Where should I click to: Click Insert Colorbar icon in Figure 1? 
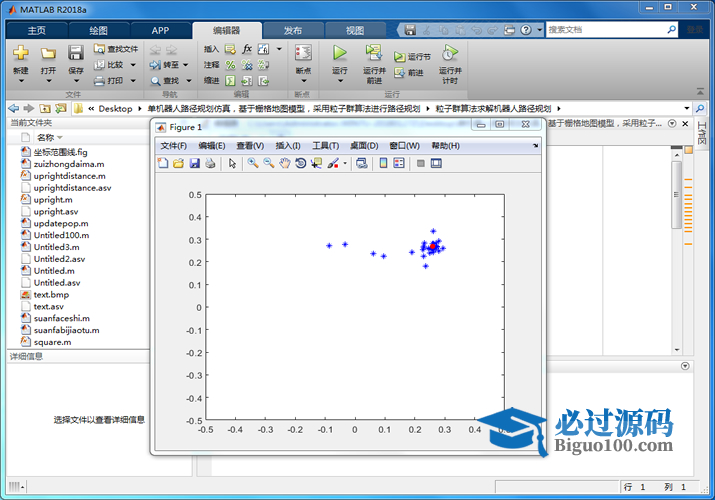[383, 163]
